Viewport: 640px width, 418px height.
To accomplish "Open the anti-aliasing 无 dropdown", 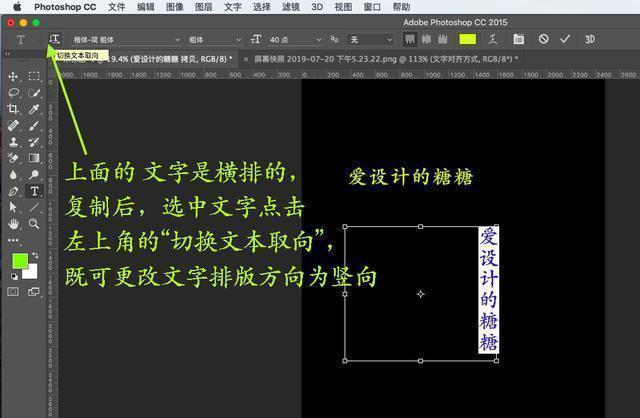I will point(371,40).
